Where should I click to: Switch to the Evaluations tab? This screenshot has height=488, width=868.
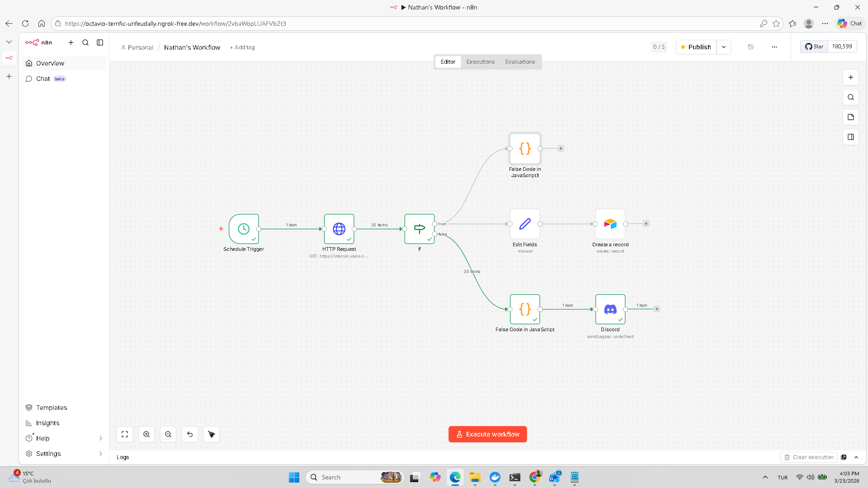click(520, 62)
